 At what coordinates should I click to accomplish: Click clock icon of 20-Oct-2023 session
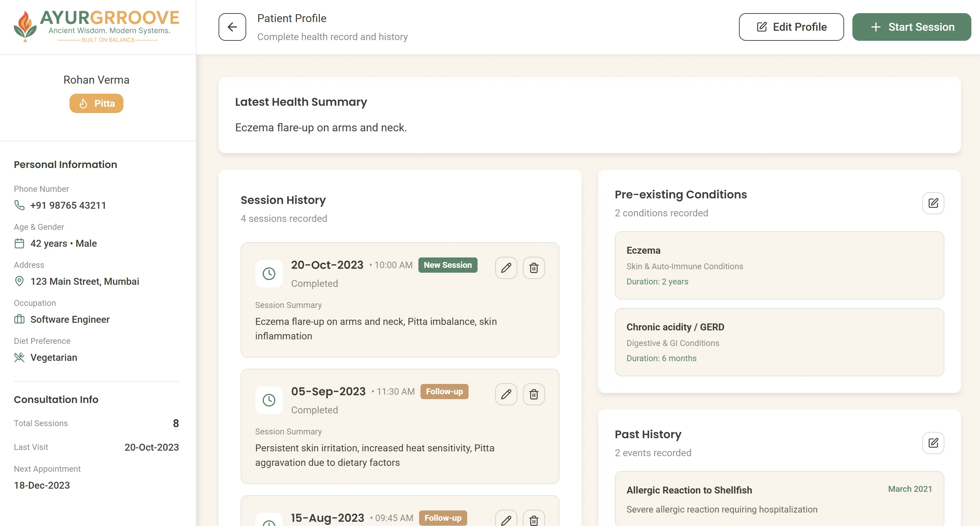click(269, 273)
